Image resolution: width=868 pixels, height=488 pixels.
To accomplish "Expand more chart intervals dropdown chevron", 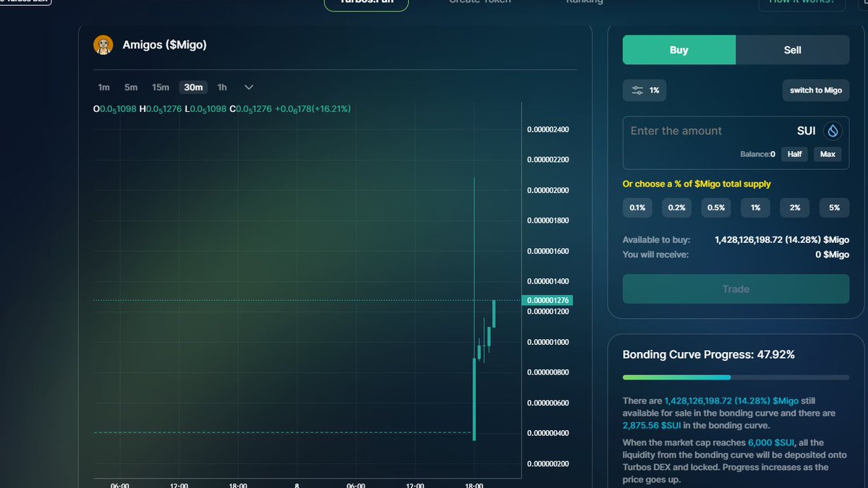I will 249,87.
